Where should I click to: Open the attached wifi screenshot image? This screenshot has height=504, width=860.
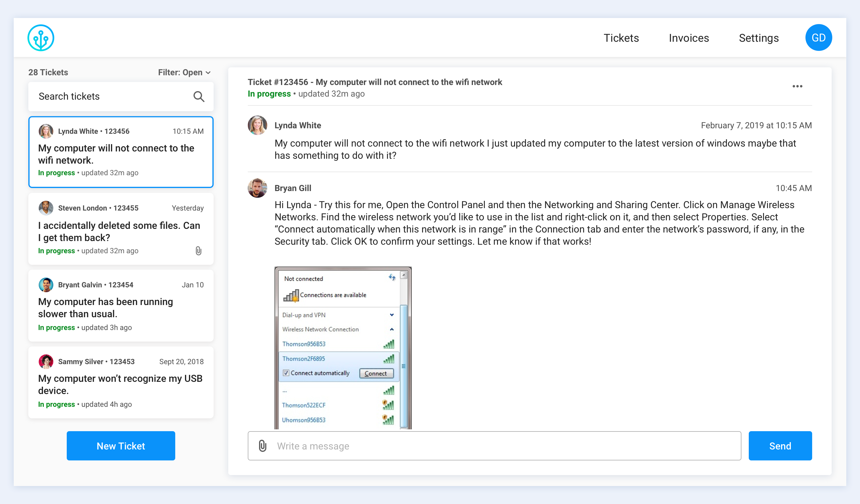coord(343,348)
